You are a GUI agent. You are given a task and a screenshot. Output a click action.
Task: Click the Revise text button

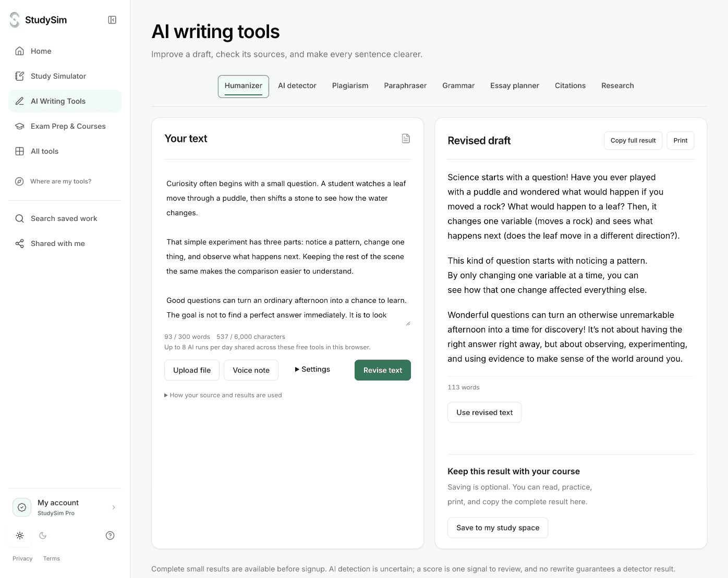tap(383, 370)
